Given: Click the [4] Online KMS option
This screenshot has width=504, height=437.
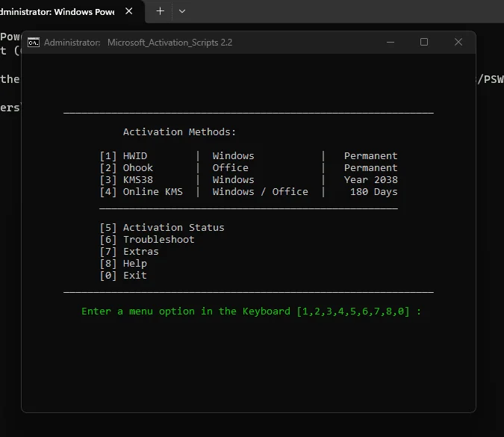Looking at the screenshot, I should [141, 192].
